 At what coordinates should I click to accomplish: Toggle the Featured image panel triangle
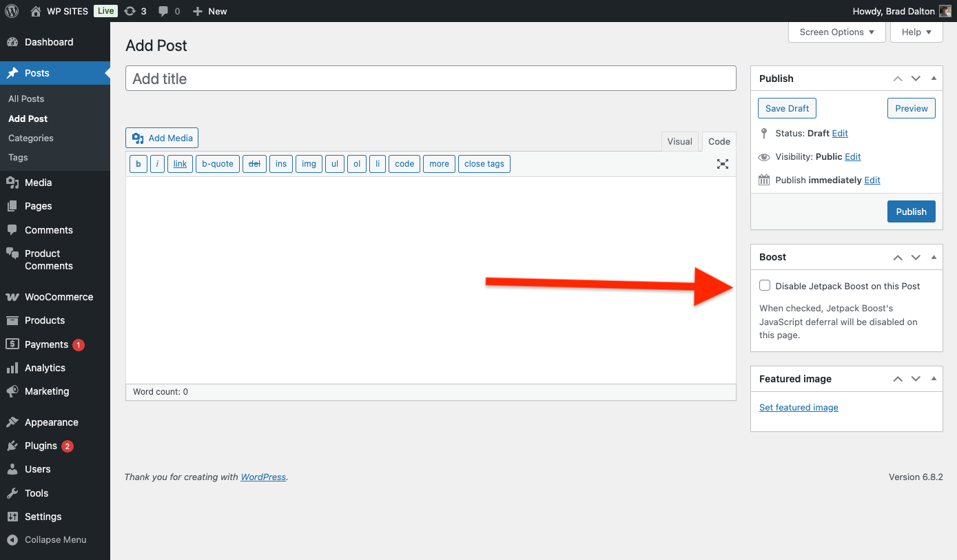pos(934,379)
